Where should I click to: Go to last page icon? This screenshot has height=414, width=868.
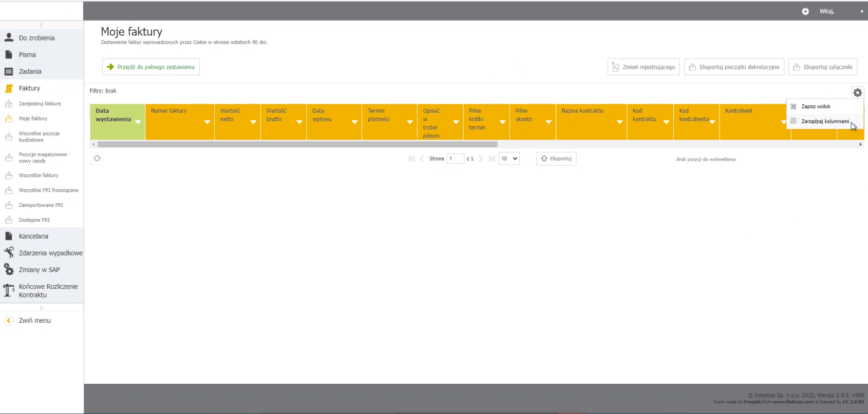pos(491,158)
